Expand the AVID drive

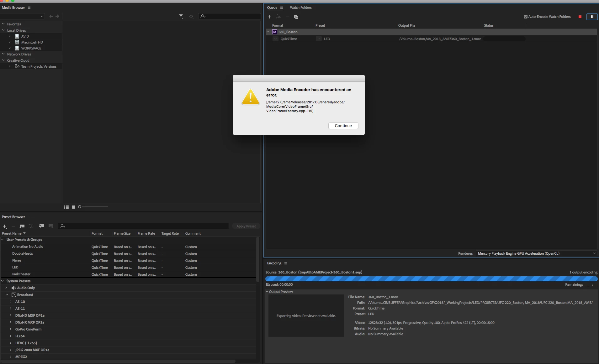tap(10, 36)
